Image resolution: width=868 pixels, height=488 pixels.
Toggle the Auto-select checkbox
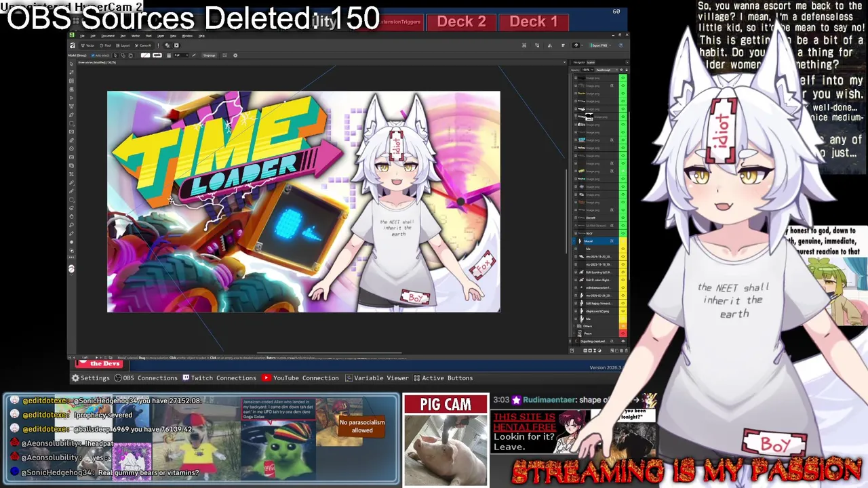pyautogui.click(x=93, y=56)
